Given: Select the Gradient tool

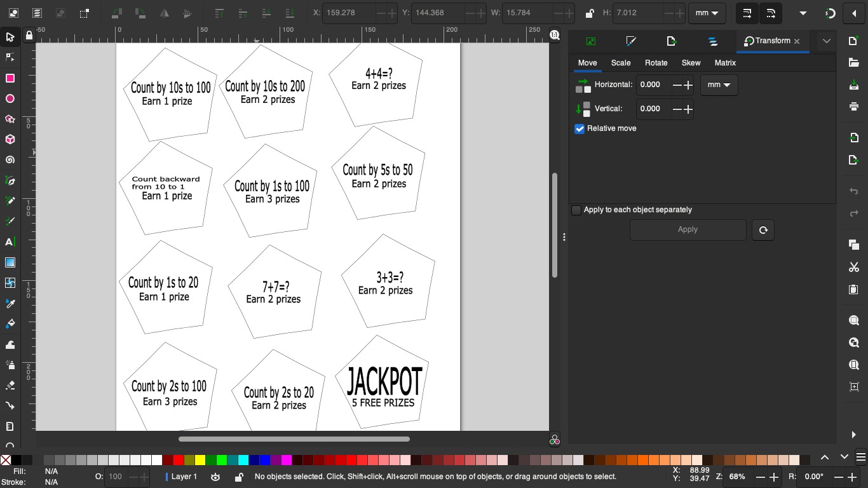Looking at the screenshot, I should [10, 262].
